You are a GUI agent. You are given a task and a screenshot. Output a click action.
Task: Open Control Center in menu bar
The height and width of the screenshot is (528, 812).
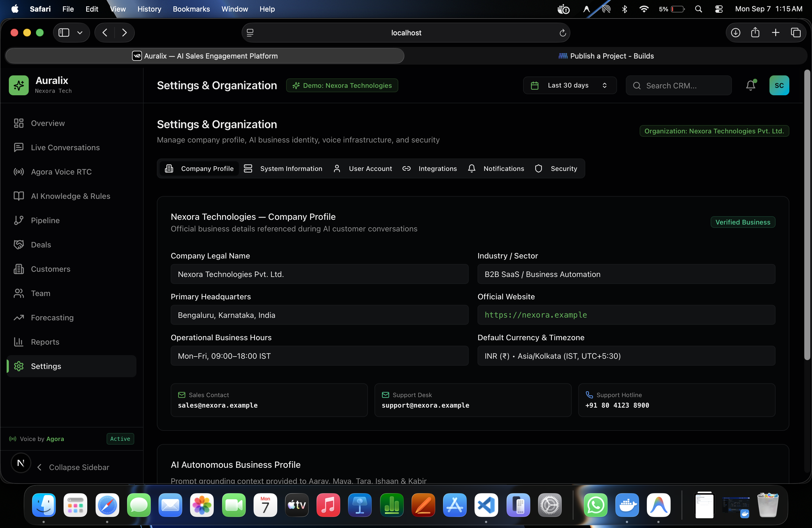click(719, 9)
